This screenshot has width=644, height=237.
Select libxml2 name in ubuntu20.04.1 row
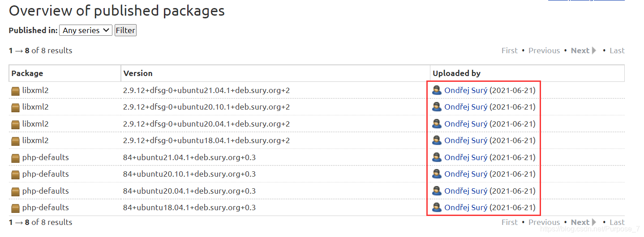click(x=35, y=124)
